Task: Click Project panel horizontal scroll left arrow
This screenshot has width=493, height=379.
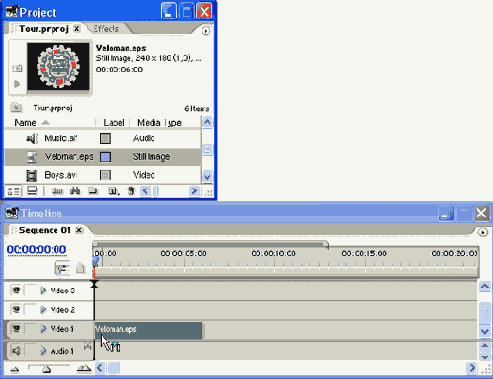Action: tap(145, 191)
